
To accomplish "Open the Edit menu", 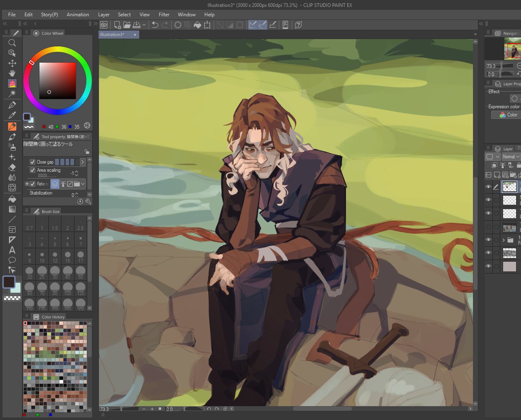I will [x=28, y=15].
